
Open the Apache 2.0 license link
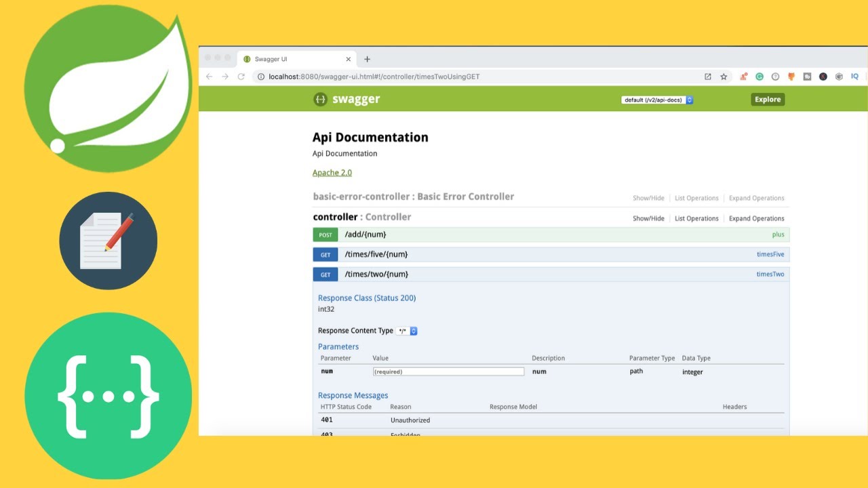point(332,173)
